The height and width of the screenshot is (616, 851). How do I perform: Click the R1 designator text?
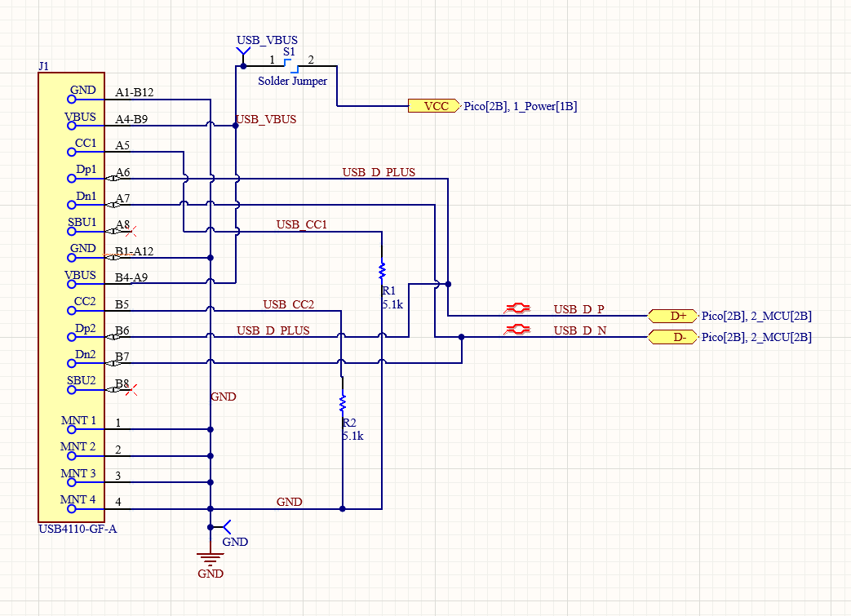(388, 291)
